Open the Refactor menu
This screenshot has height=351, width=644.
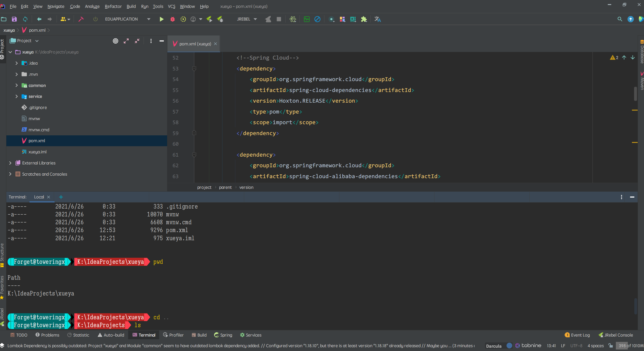click(113, 6)
